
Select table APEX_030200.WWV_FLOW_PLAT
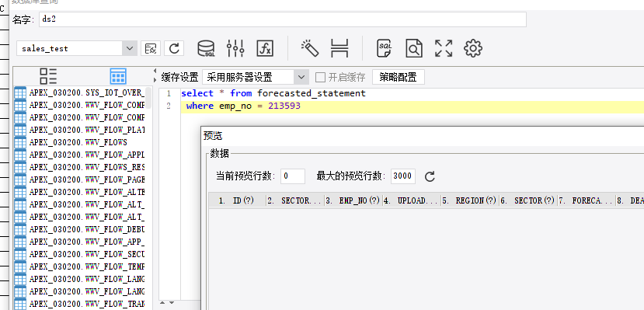[80, 130]
